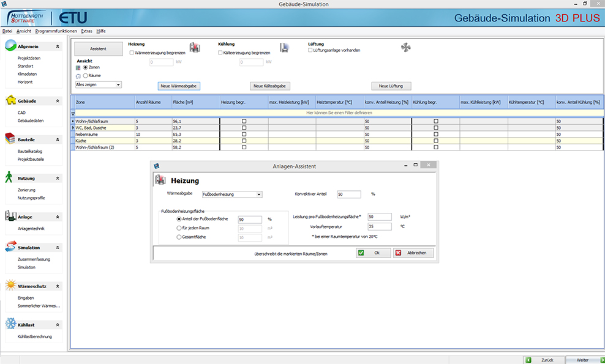The height and width of the screenshot is (364, 605).
Task: Click the Bauteile books icon
Action: coord(10,139)
